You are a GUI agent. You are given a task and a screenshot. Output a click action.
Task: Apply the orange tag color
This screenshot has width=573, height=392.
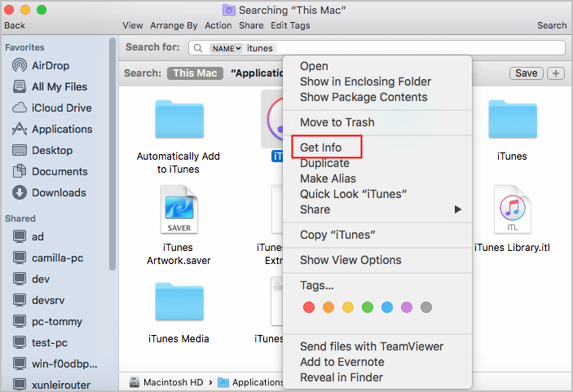click(x=328, y=307)
